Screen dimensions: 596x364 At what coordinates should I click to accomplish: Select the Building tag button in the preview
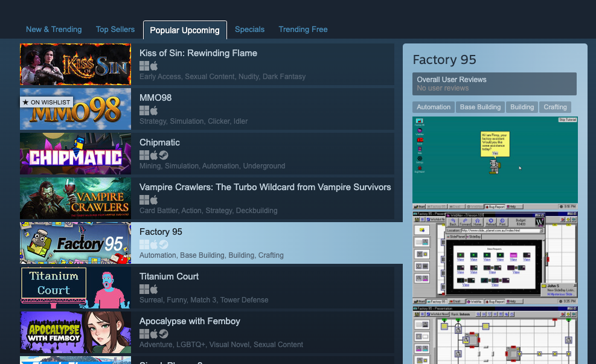click(522, 107)
